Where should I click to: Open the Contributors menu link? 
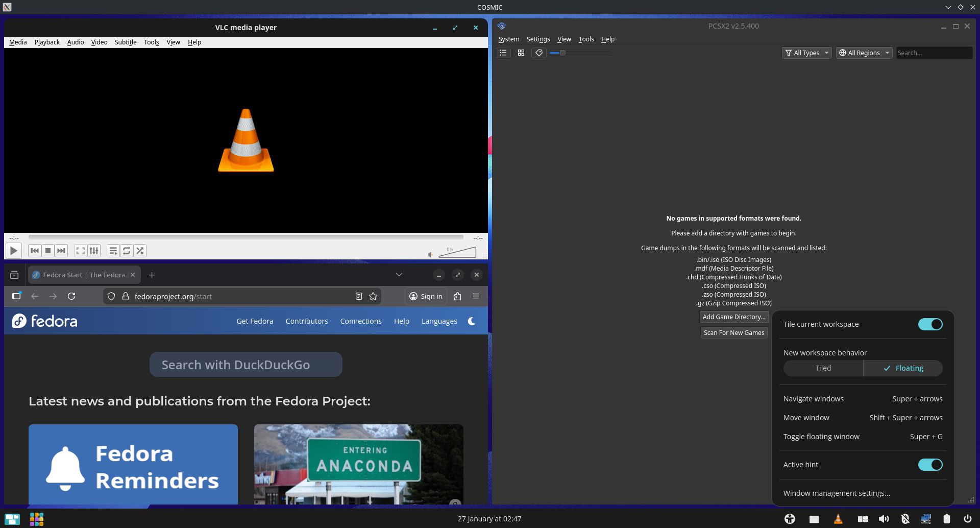pos(307,321)
